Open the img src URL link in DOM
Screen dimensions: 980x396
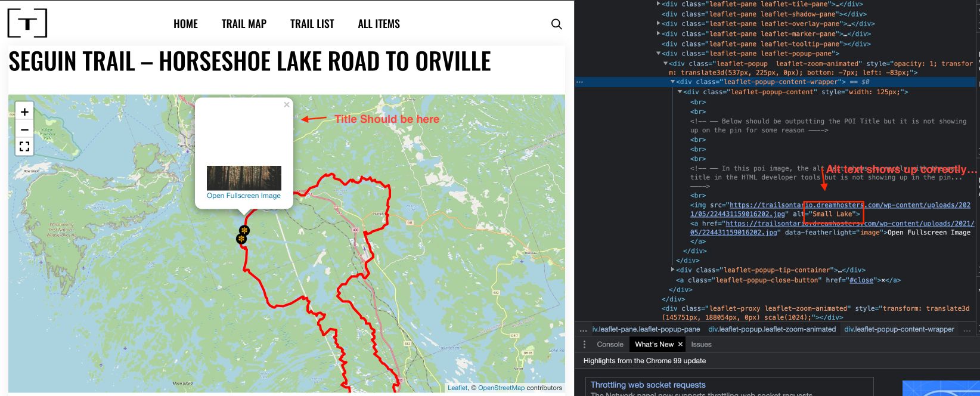(830, 209)
